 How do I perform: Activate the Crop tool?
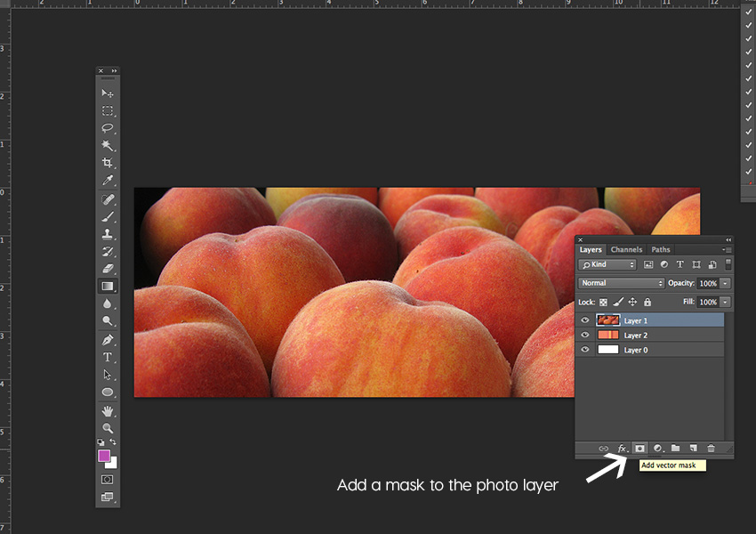108,163
